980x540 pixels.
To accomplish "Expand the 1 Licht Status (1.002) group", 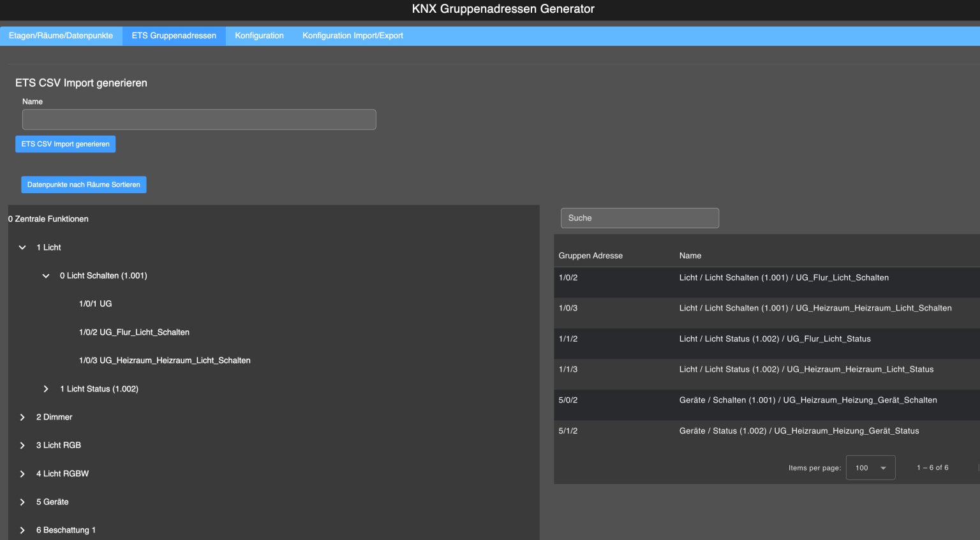I will tap(45, 388).
